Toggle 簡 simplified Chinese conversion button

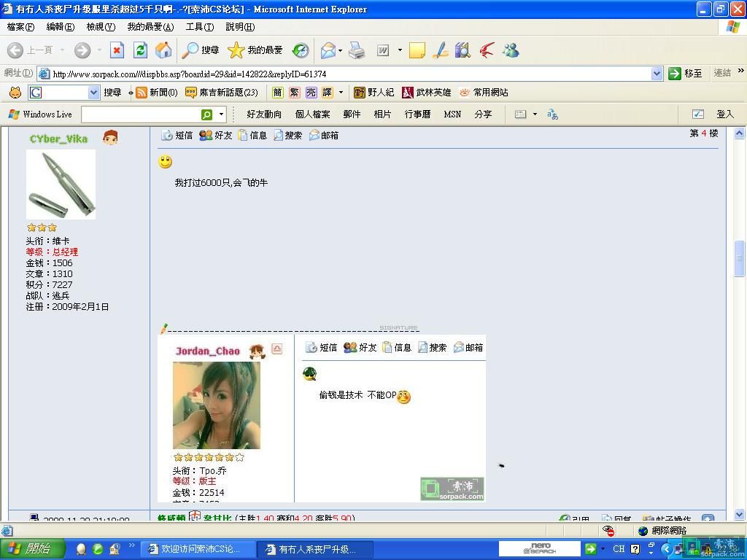[277, 93]
